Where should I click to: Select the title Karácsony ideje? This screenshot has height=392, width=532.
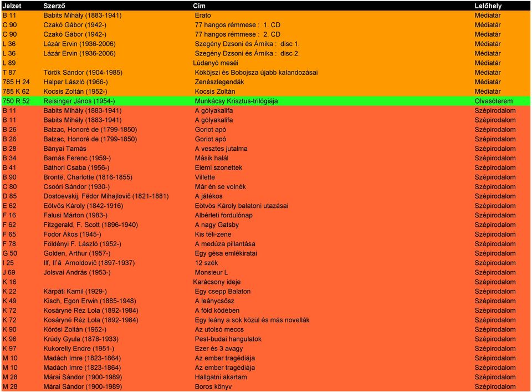(217, 281)
